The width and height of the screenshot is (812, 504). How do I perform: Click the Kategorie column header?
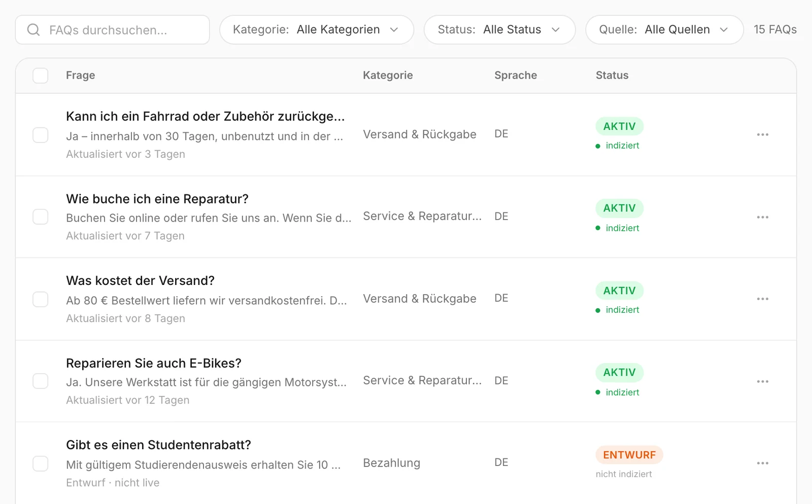pyautogui.click(x=388, y=76)
